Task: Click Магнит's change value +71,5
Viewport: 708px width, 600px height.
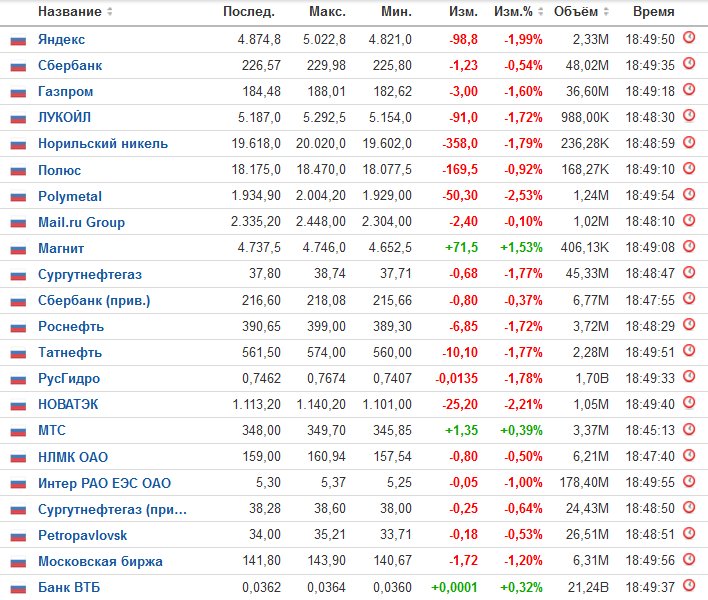Action: click(x=461, y=248)
